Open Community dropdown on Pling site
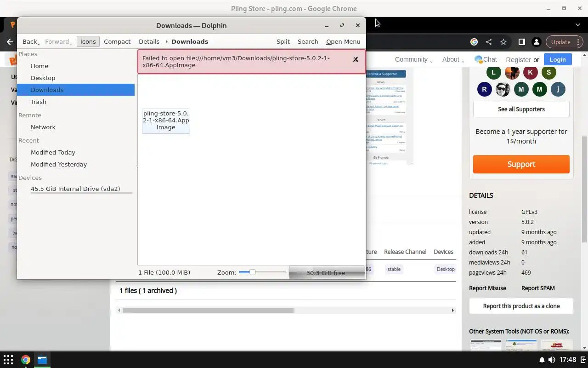588x368 pixels. click(x=413, y=59)
